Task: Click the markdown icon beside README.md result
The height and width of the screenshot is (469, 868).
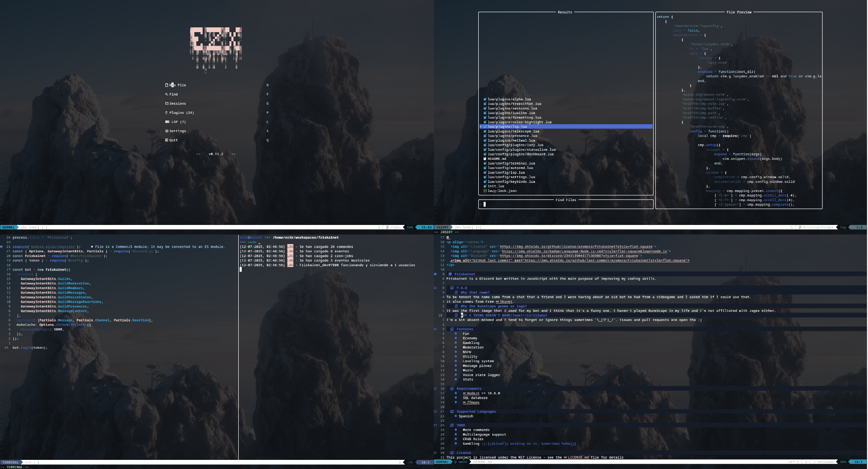Action: (x=485, y=159)
